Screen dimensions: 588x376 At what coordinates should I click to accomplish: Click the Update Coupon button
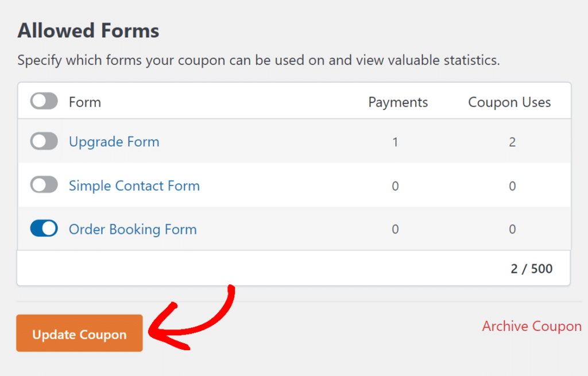[79, 334]
